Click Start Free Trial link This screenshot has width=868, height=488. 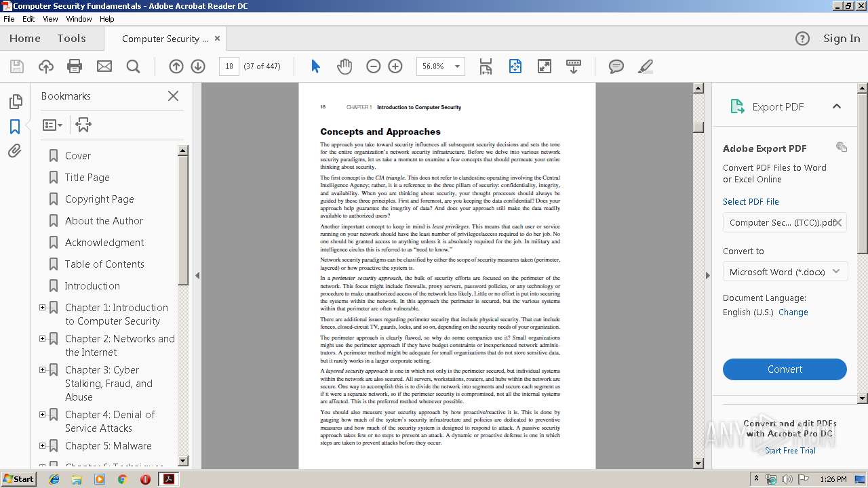790,451
